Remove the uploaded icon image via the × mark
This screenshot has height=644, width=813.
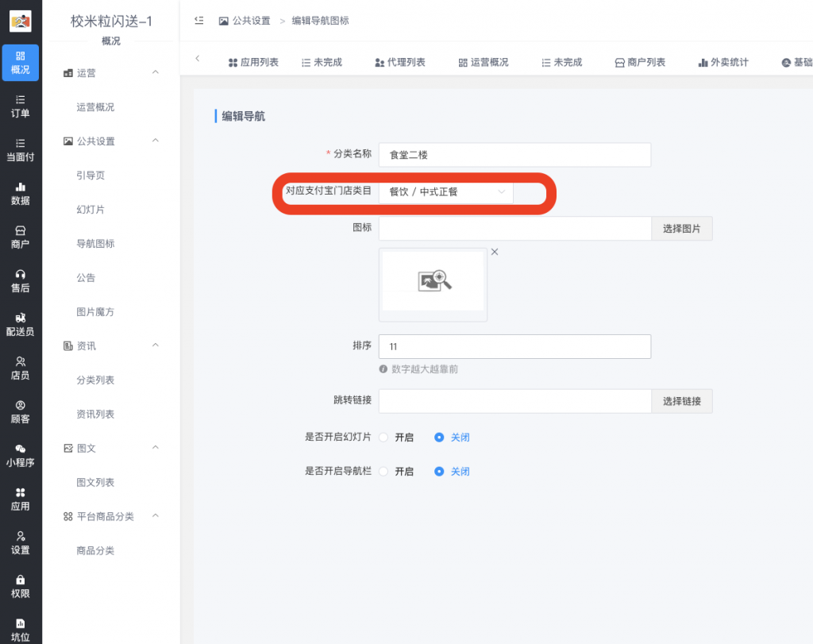coord(495,251)
